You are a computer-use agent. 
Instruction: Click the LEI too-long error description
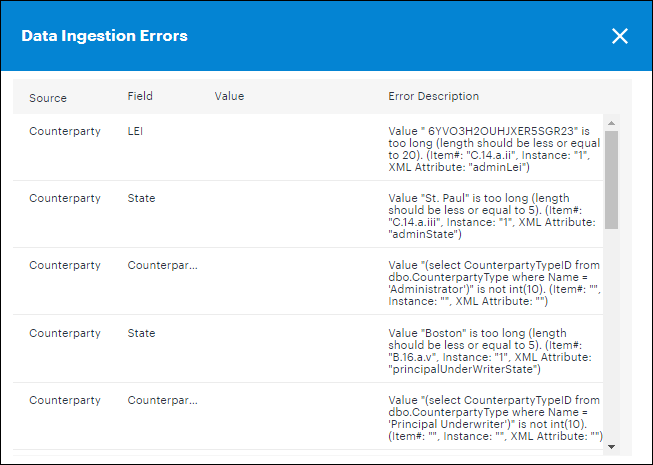coord(492,149)
